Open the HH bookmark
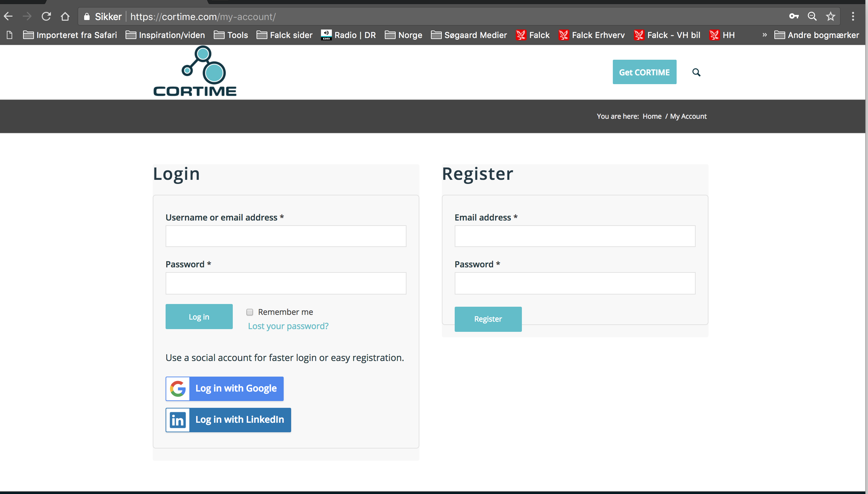The image size is (868, 494). point(722,35)
